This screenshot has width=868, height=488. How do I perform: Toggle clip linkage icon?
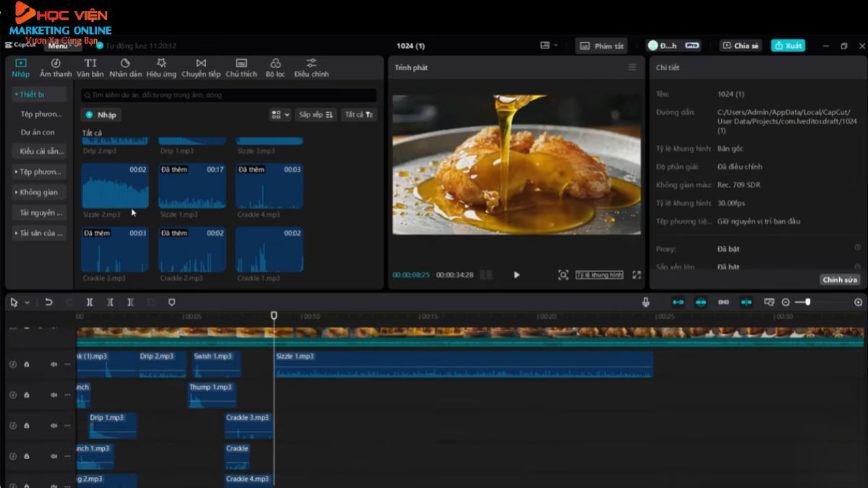coord(723,302)
